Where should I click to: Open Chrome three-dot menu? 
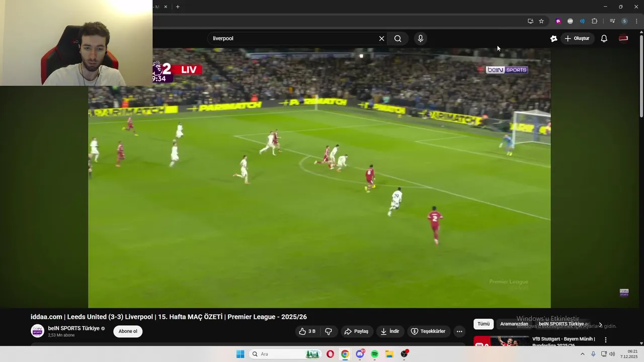(636, 21)
